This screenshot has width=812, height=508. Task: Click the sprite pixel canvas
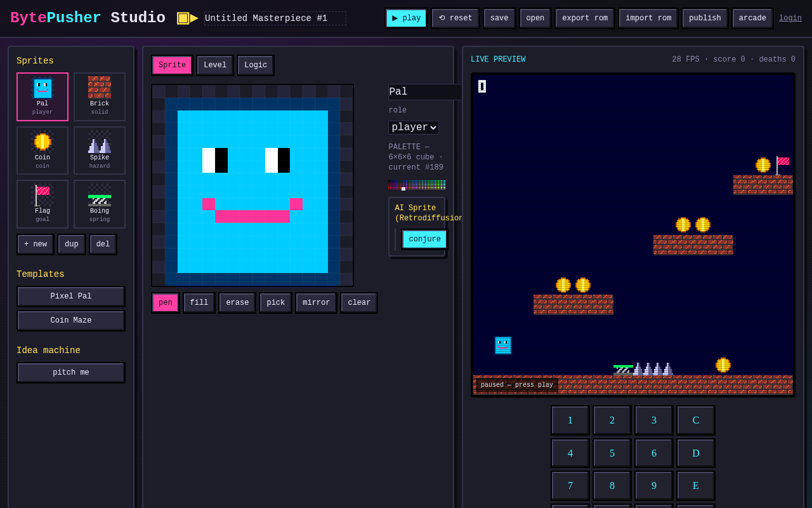pos(252,185)
